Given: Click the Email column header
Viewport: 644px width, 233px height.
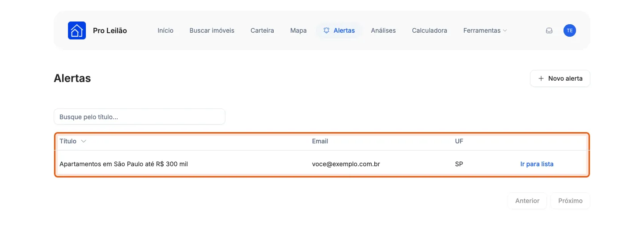Looking at the screenshot, I should pos(320,141).
